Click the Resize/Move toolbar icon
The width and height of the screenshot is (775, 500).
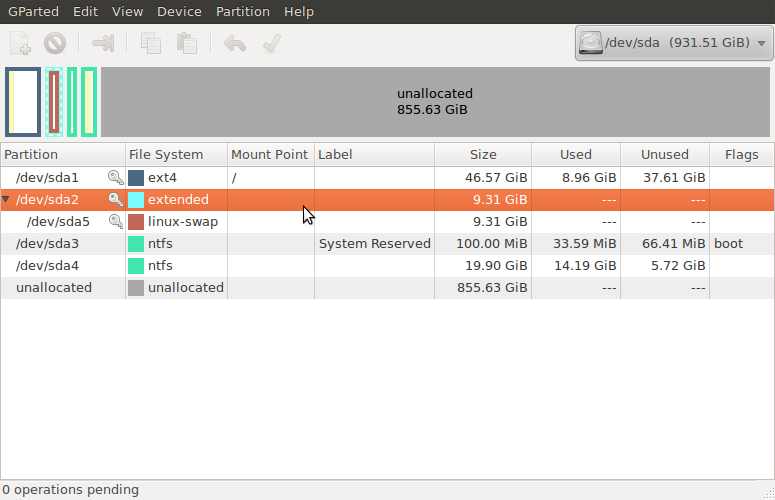[103, 43]
